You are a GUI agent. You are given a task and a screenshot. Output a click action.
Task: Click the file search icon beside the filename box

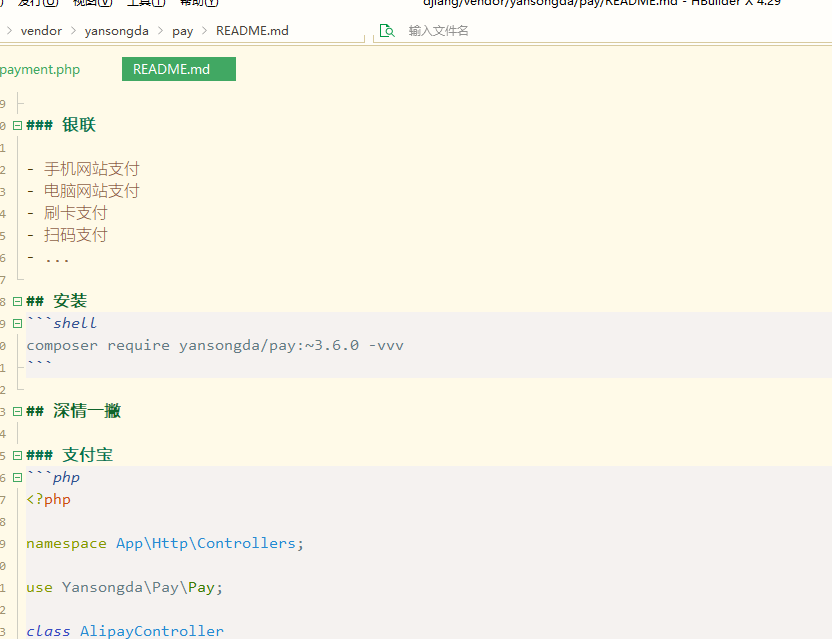387,31
